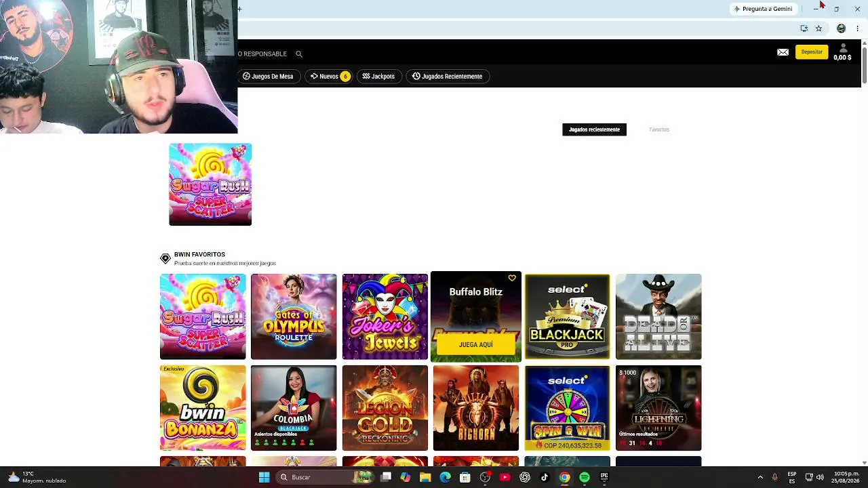Image resolution: width=868 pixels, height=488 pixels.
Task: Switch the ESP keyboard language indicator
Action: pyautogui.click(x=792, y=477)
